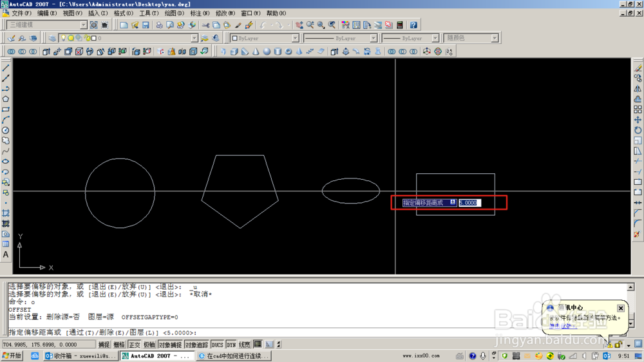
Task: Toggle 对象捕捉 object snap
Action: (170, 345)
